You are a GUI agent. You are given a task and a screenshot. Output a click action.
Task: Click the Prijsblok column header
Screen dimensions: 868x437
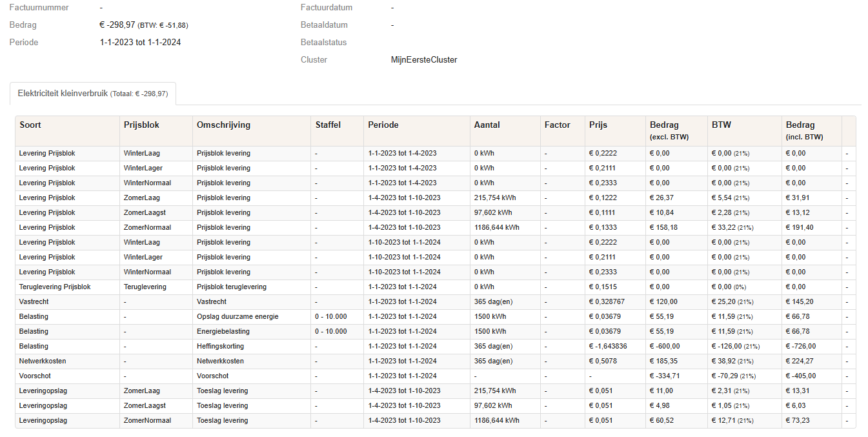(141, 125)
